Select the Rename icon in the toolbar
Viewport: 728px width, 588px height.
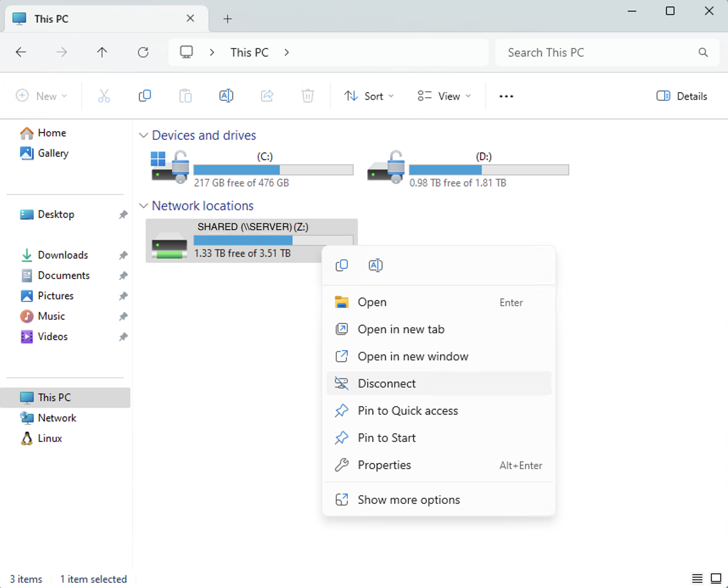click(226, 96)
